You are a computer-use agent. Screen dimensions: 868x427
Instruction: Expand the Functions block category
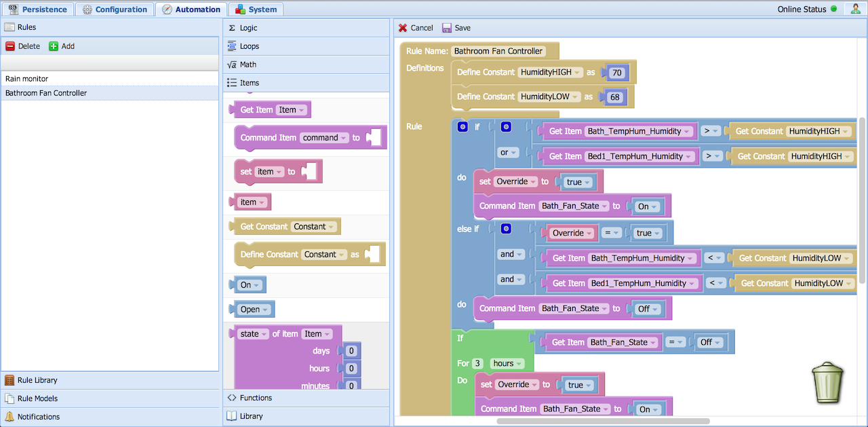pyautogui.click(x=256, y=398)
